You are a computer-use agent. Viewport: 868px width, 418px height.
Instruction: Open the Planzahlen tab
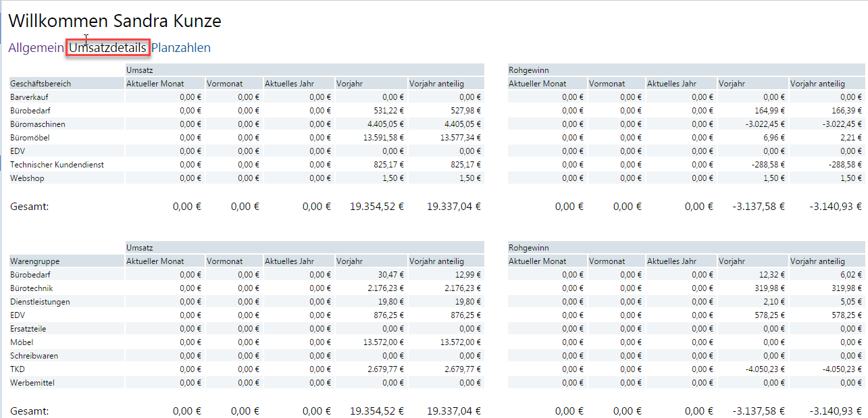(x=180, y=48)
